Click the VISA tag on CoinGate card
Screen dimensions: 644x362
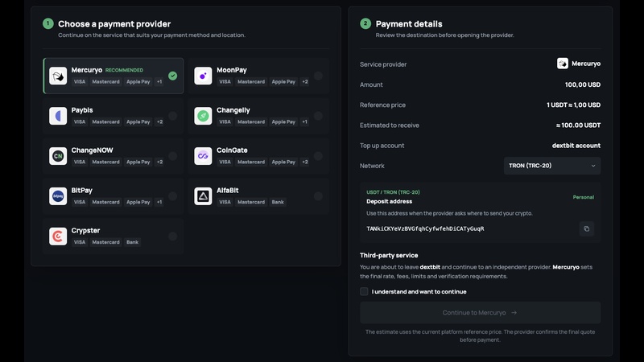[x=225, y=162]
